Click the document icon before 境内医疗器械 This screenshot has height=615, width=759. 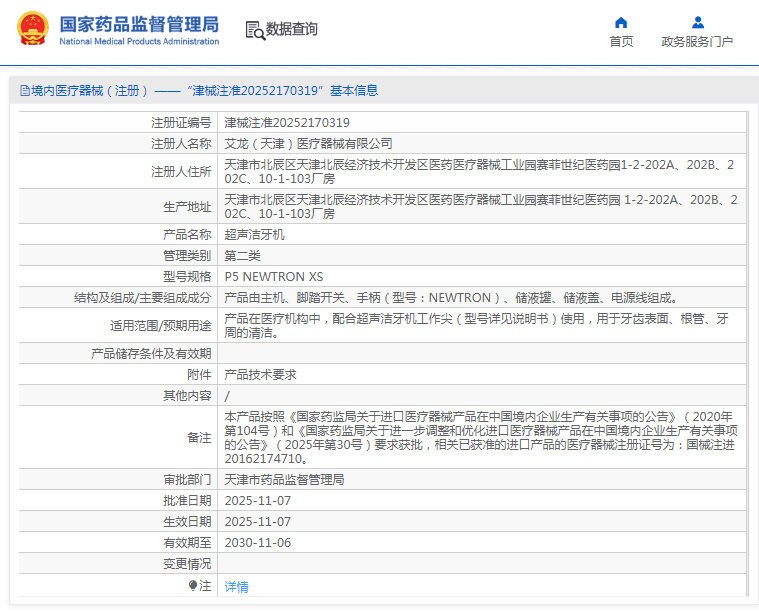(x=24, y=91)
